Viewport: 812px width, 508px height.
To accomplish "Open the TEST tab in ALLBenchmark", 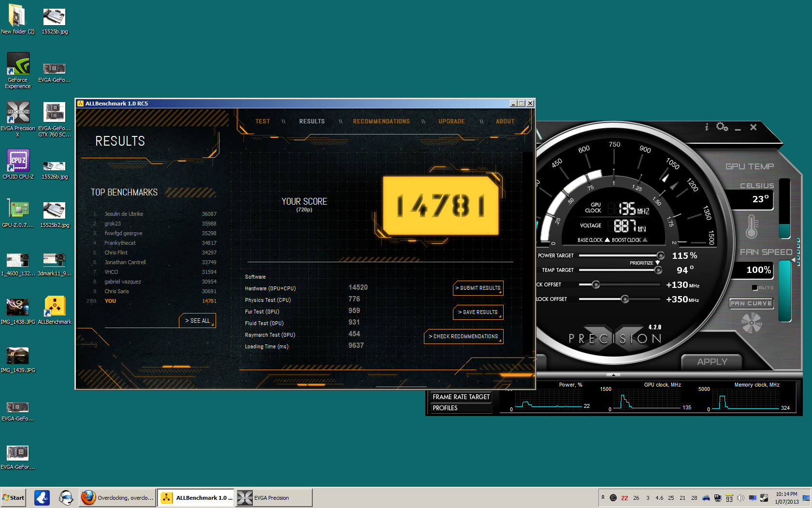I will click(262, 121).
